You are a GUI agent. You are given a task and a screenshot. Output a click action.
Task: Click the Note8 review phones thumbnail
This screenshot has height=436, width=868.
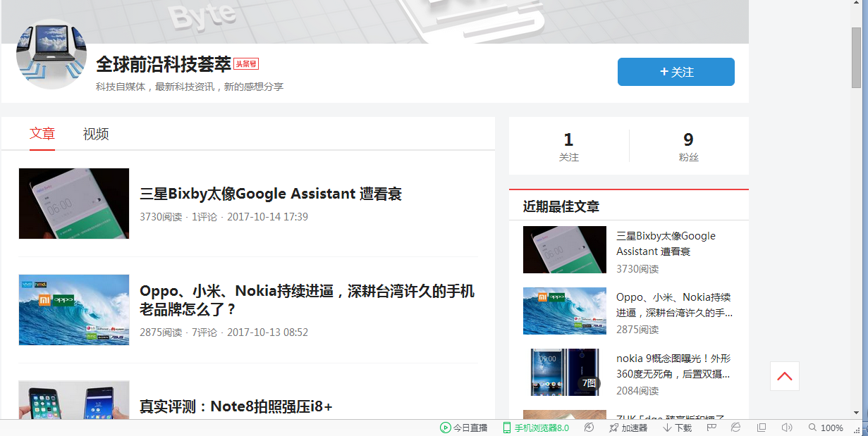point(74,400)
